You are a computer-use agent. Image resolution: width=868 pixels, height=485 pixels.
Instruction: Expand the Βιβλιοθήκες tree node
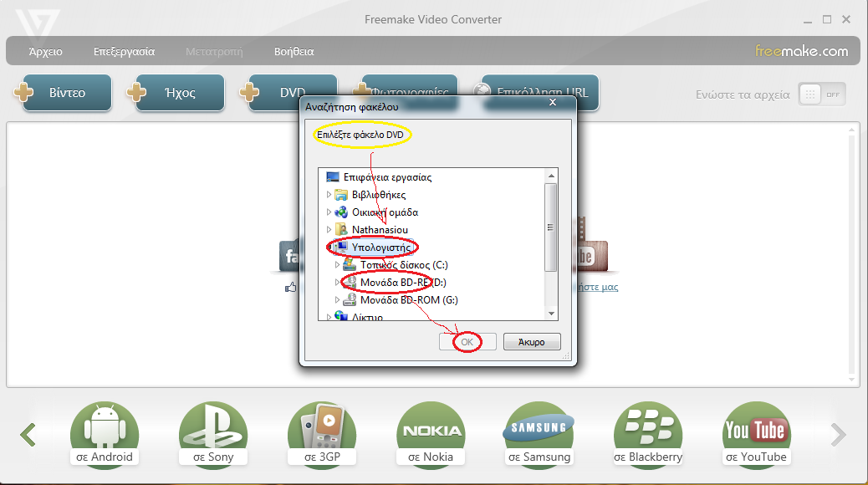coord(329,195)
